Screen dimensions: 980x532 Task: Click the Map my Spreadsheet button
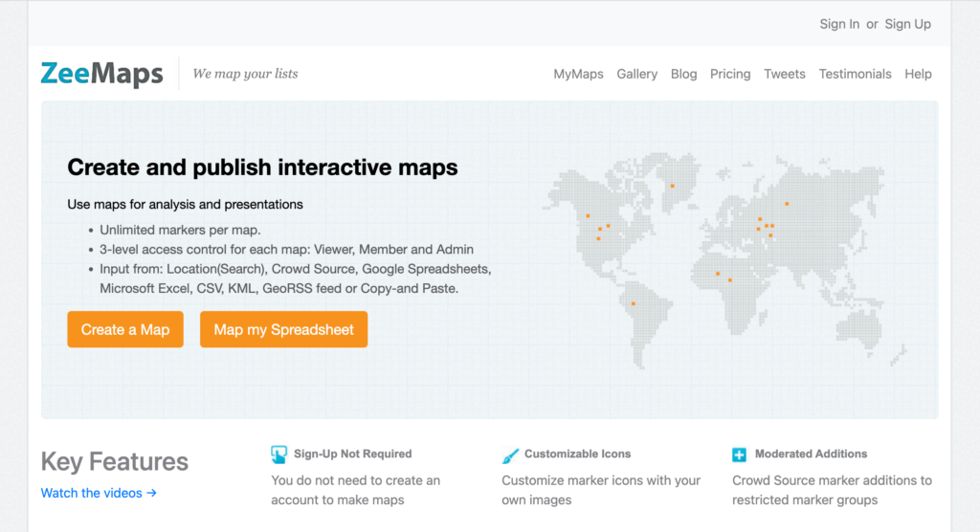click(x=283, y=329)
